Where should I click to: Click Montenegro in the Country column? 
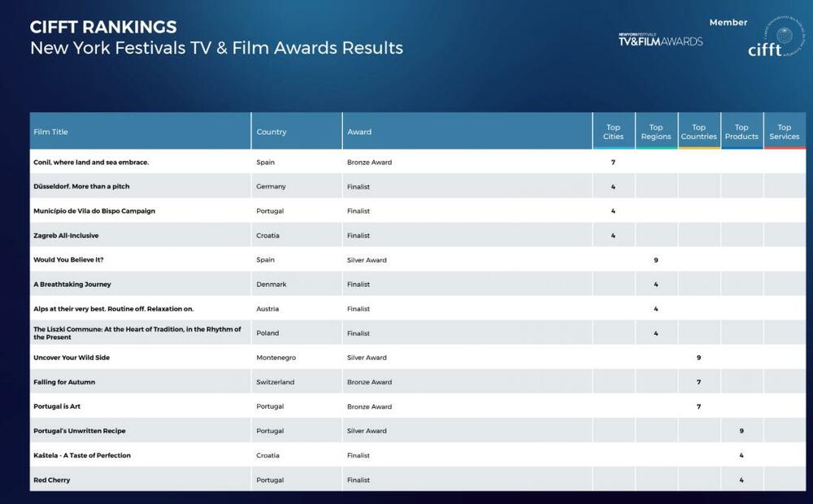[x=276, y=358]
